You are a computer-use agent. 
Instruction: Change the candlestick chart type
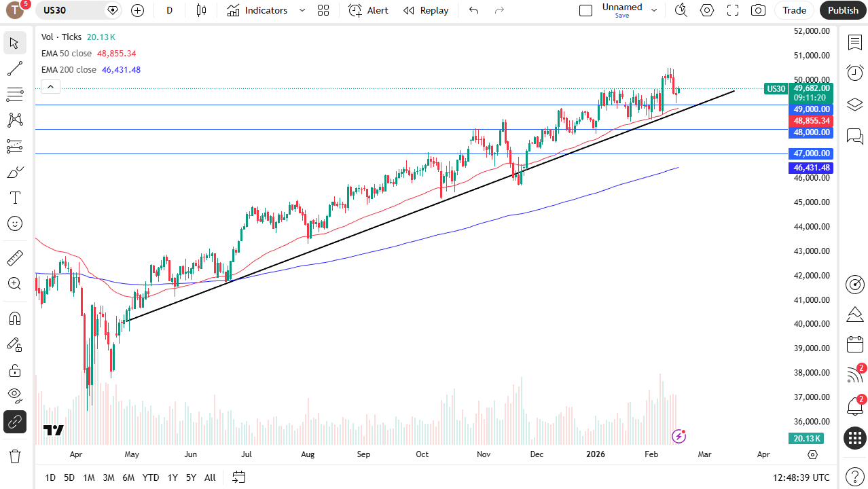[x=200, y=10]
